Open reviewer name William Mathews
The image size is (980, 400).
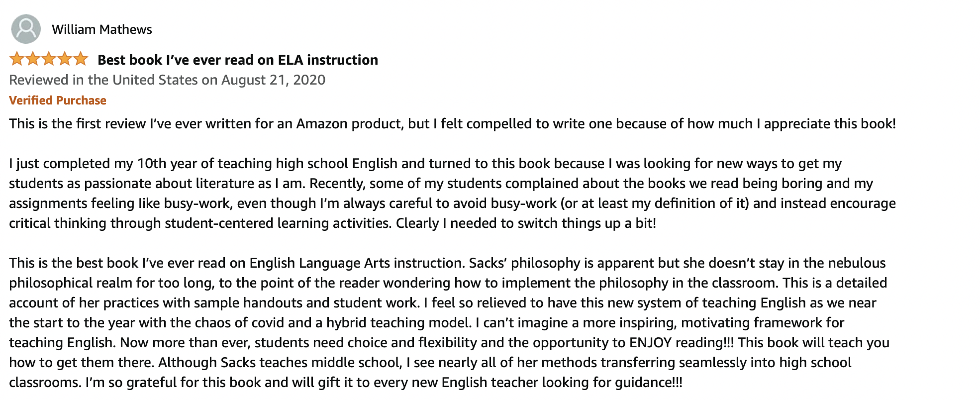click(101, 29)
